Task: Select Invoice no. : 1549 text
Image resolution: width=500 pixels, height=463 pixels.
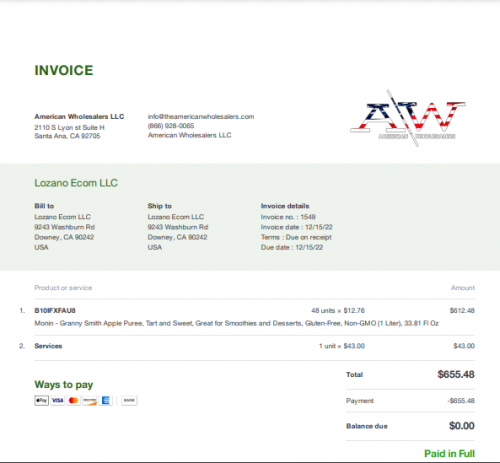Action: [288, 217]
